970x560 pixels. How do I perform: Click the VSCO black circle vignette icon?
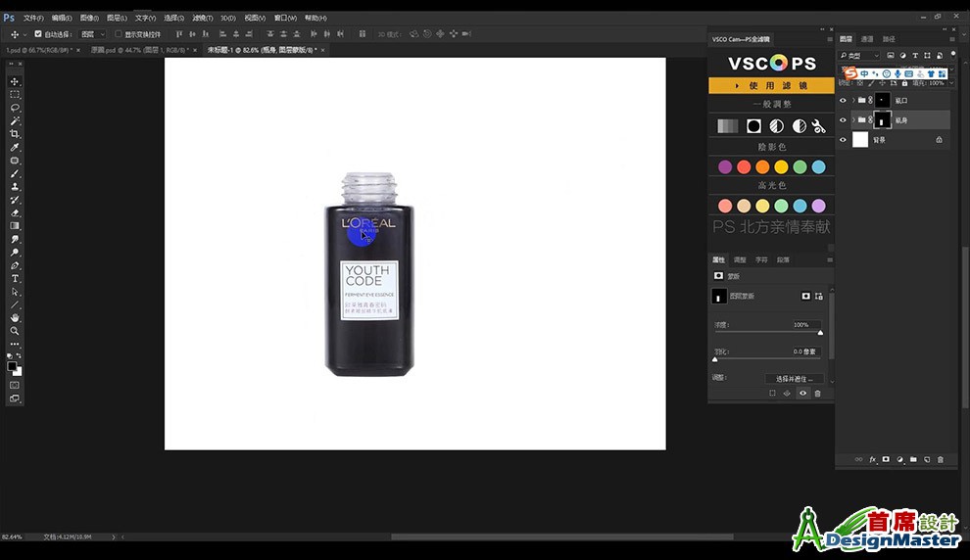[x=753, y=126]
